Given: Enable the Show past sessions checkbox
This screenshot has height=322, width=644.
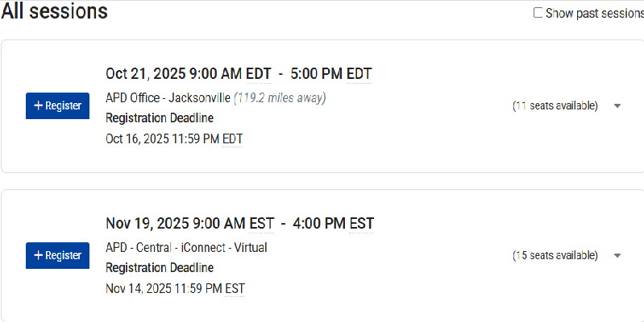Looking at the screenshot, I should click(x=538, y=13).
